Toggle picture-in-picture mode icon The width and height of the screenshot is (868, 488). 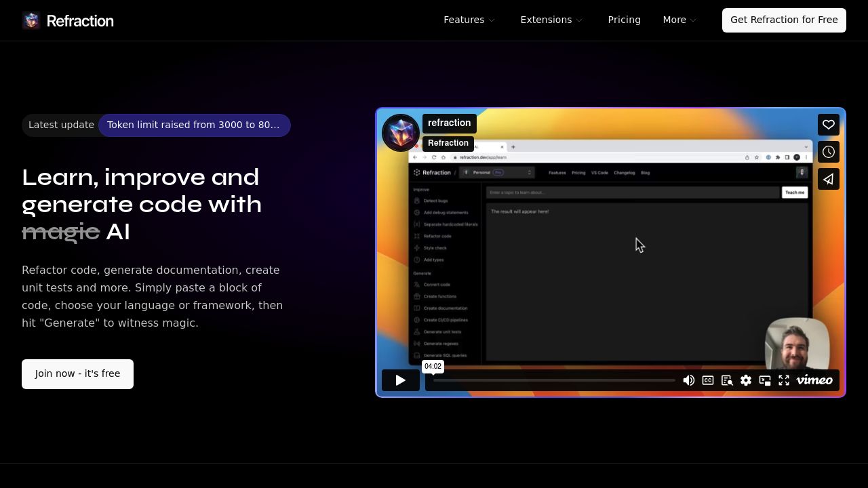(765, 380)
